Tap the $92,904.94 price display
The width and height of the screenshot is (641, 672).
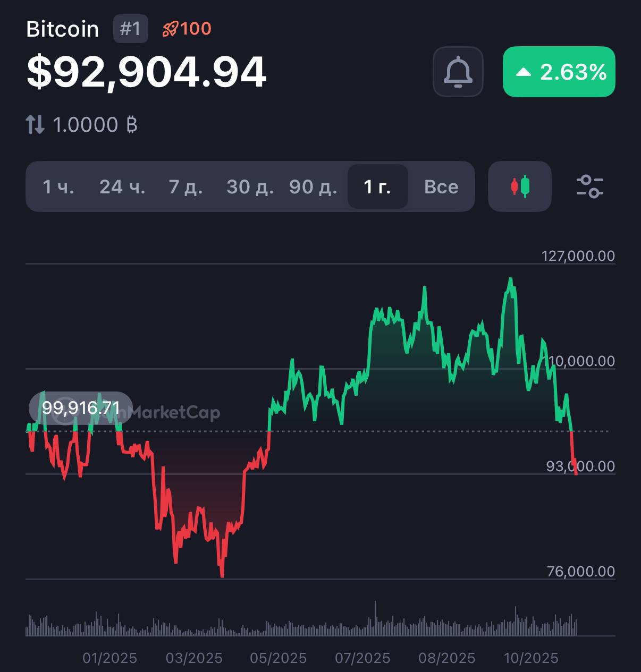146,72
